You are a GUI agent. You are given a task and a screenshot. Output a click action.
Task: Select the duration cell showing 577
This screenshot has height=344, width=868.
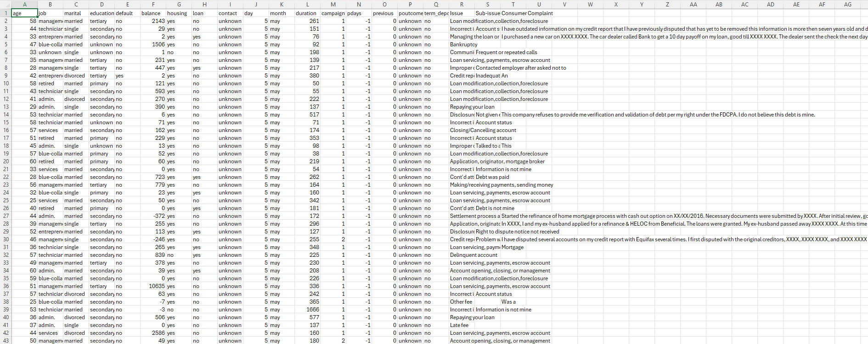coord(307,317)
